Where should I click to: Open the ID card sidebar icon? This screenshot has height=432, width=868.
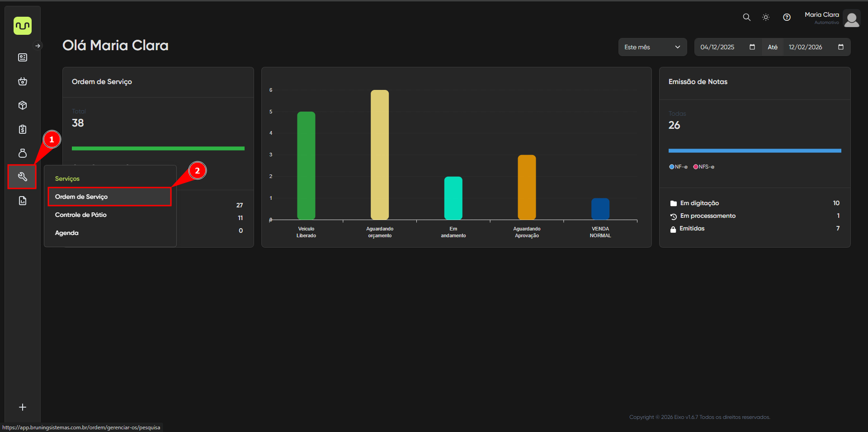[x=23, y=57]
